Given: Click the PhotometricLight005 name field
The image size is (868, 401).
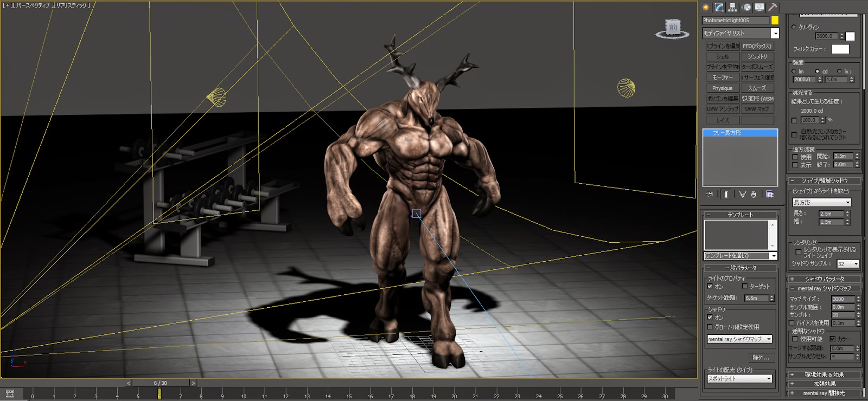Looking at the screenshot, I should 736,20.
